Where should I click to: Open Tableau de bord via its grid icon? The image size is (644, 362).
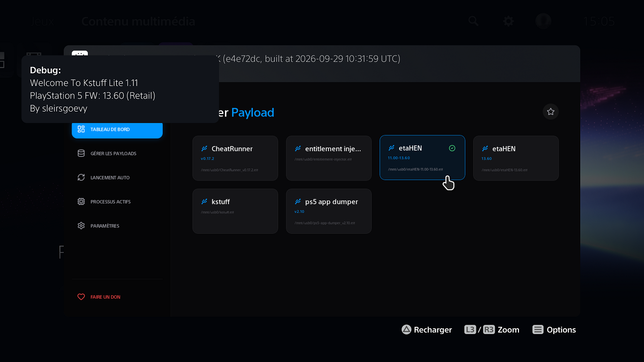[81, 129]
